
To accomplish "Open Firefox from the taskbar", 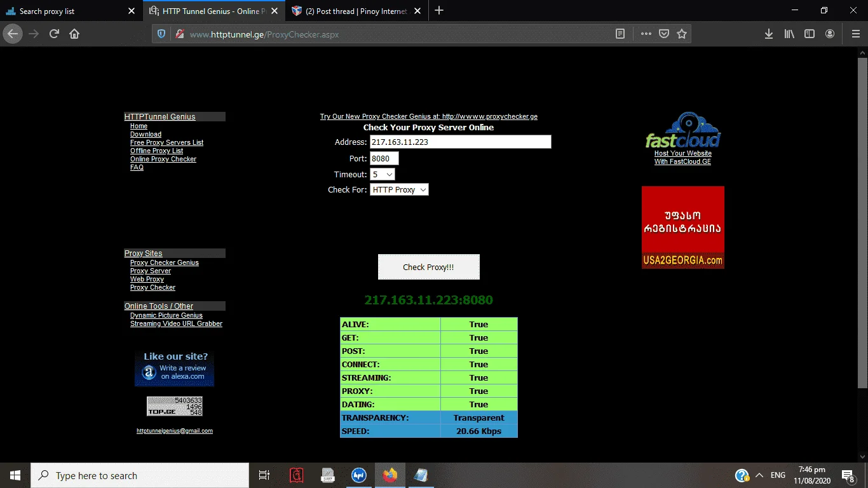I will pos(390,475).
